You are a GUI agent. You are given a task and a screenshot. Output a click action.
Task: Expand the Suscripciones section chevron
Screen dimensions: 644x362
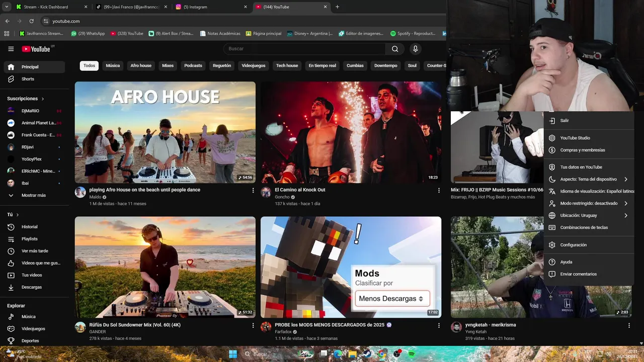(43, 99)
